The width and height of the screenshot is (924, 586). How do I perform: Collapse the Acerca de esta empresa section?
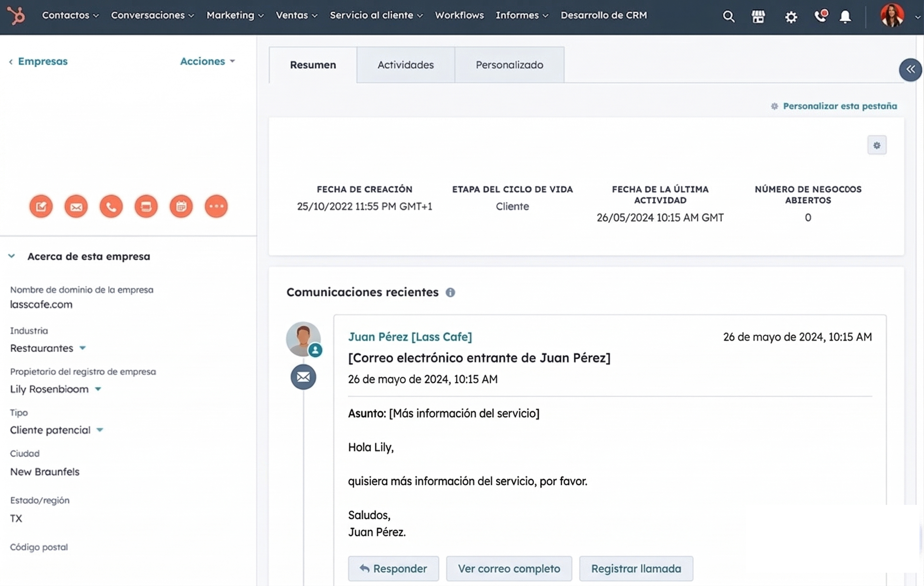coord(11,256)
